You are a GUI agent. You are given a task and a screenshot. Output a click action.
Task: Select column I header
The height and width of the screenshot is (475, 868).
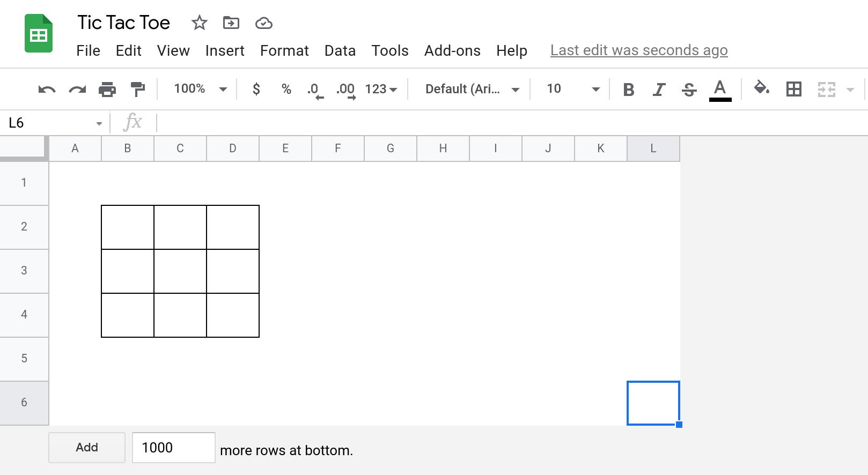pos(496,149)
